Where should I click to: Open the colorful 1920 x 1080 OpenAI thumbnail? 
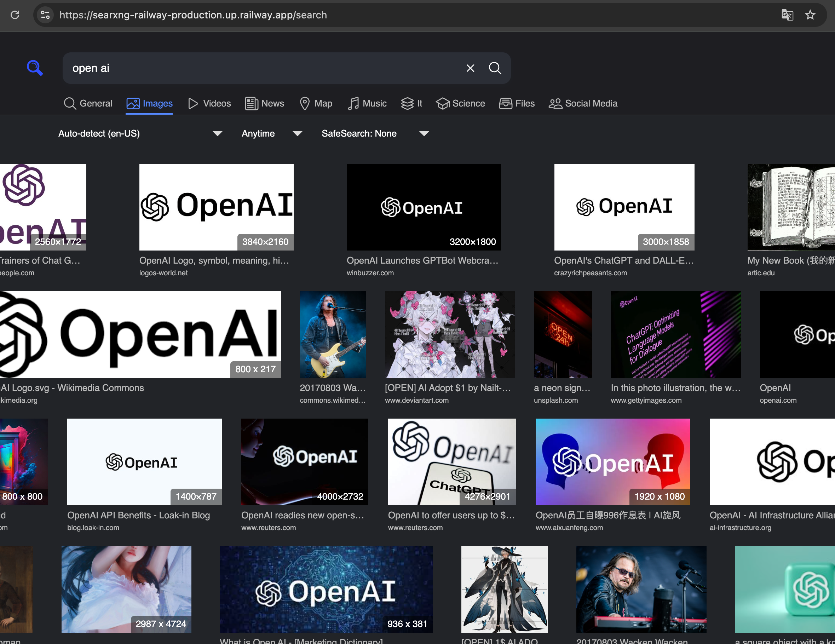612,462
